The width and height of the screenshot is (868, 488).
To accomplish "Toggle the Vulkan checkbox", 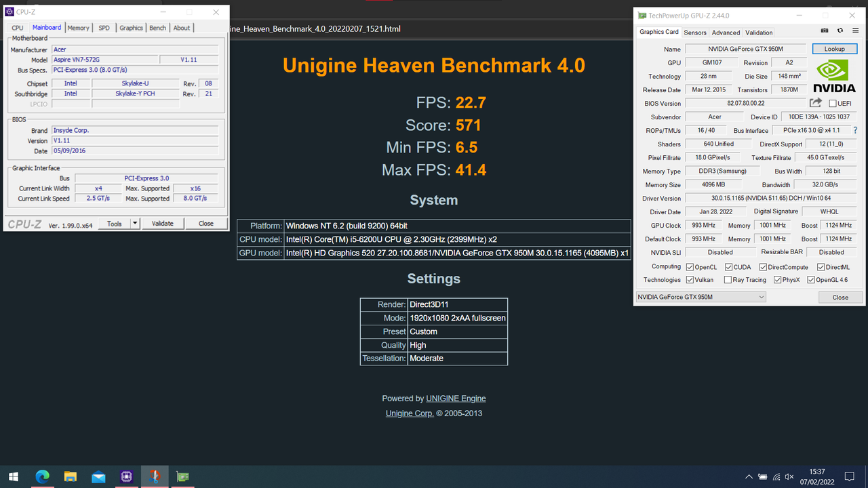I will click(690, 280).
